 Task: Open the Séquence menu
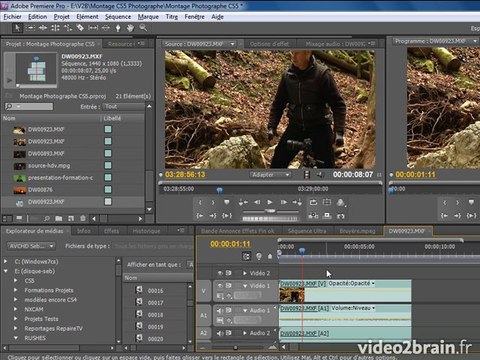point(118,17)
